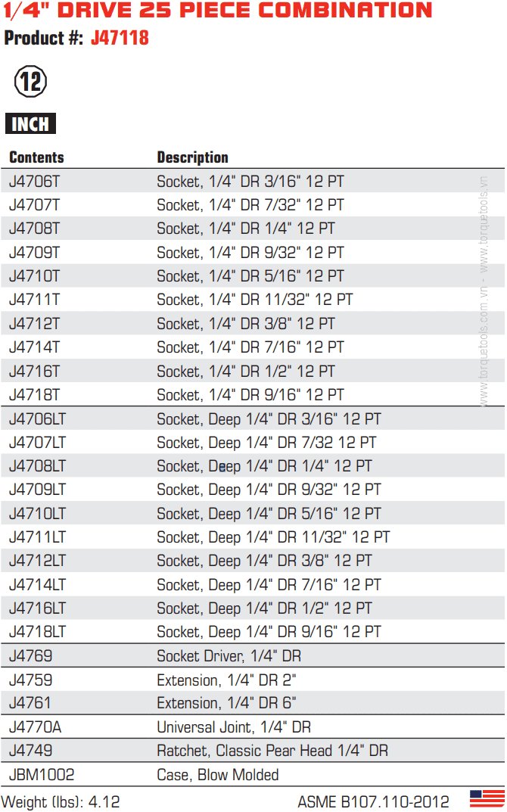The height and width of the screenshot is (812, 507).
Task: Click deep socket J4710LT description
Action: click(x=269, y=513)
